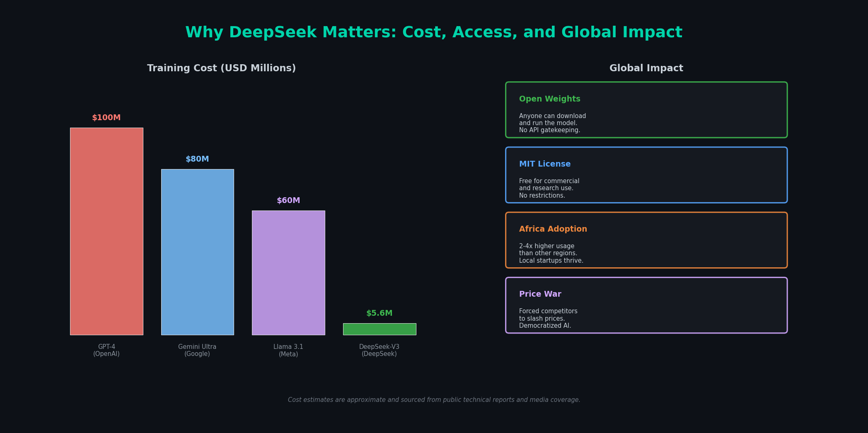Select the "DeepSeek-V3 (DeepSeek)" axis label

(380, 351)
